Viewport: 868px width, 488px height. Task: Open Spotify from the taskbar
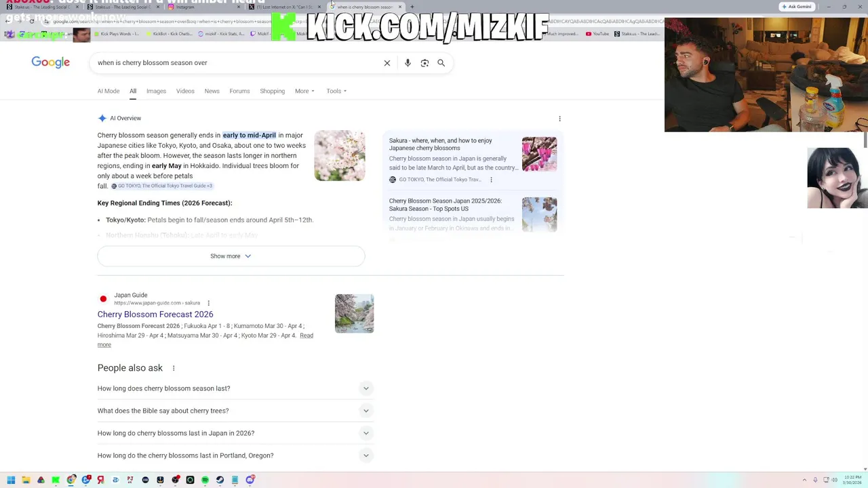205,480
